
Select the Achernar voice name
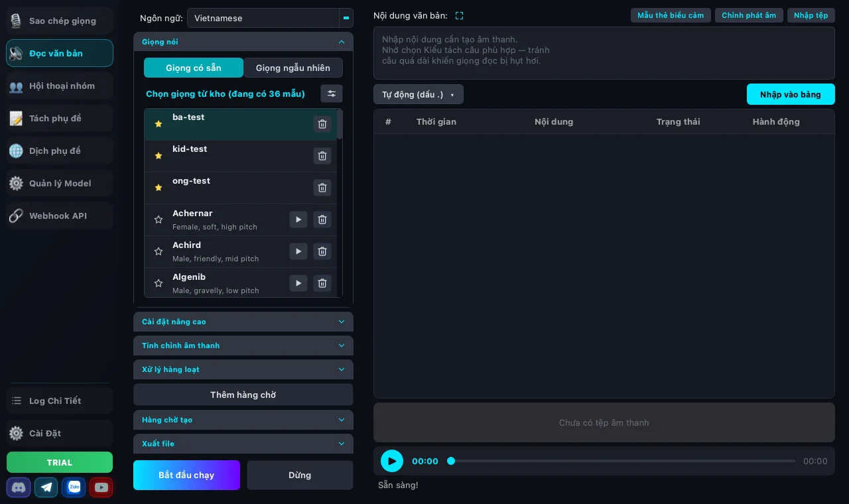(x=192, y=213)
